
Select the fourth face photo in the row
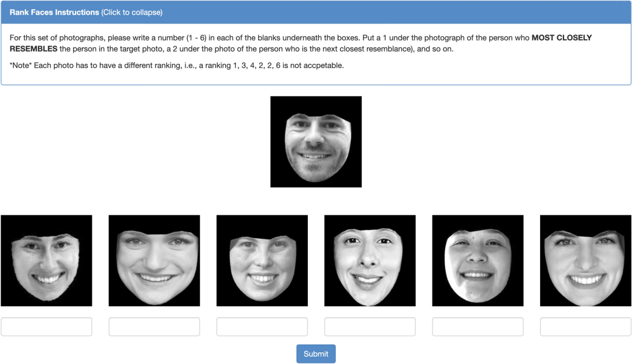pyautogui.click(x=370, y=260)
